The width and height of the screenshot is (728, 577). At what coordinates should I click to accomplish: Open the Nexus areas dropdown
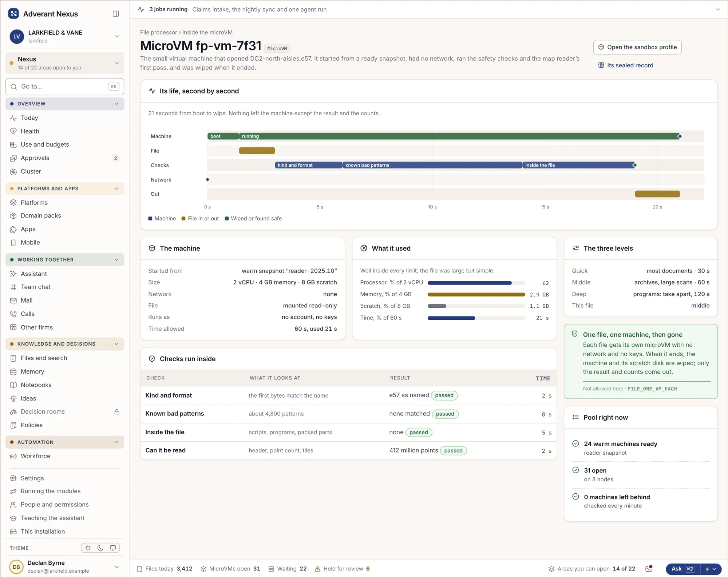(x=65, y=63)
